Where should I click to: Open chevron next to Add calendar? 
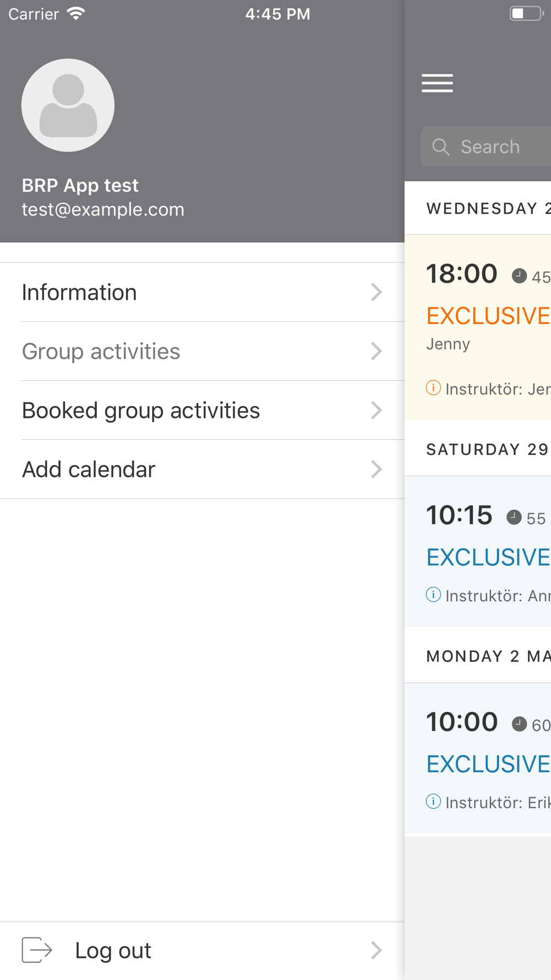[x=376, y=469]
